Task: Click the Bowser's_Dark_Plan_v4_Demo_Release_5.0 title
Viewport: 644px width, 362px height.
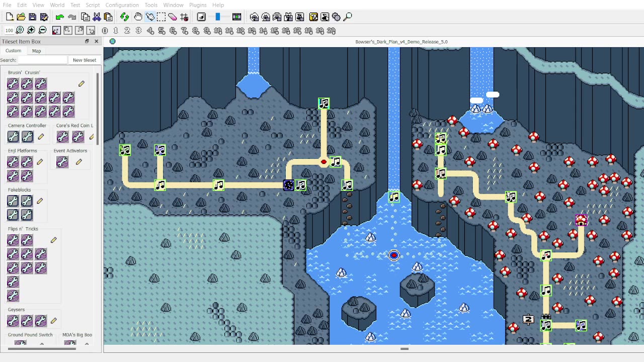Action: pyautogui.click(x=401, y=42)
